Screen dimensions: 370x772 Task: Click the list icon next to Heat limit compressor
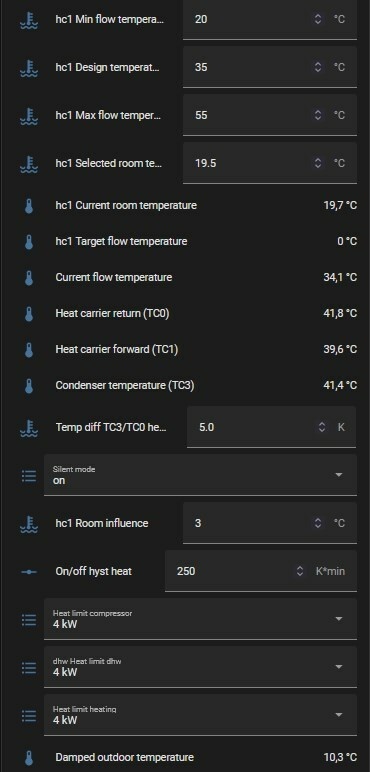click(x=29, y=620)
